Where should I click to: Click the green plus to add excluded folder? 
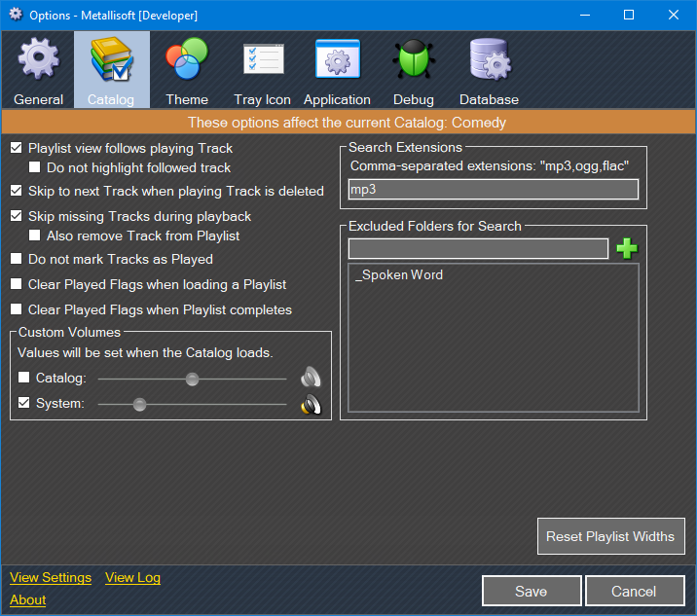(x=627, y=249)
